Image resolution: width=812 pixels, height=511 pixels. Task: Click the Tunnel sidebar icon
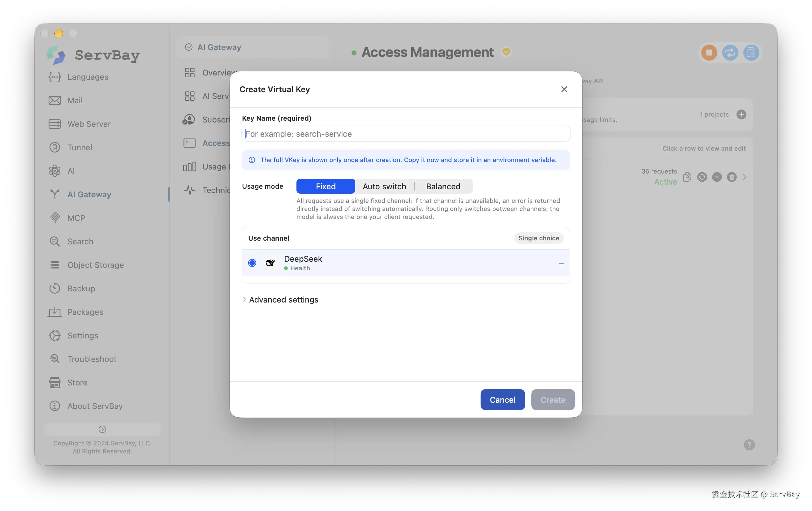55,147
